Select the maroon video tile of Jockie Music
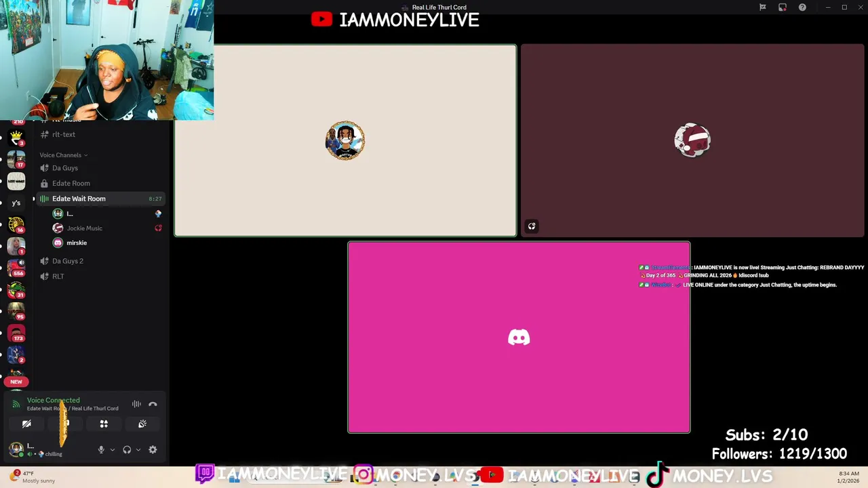Viewport: 868px width, 488px height. coord(692,140)
